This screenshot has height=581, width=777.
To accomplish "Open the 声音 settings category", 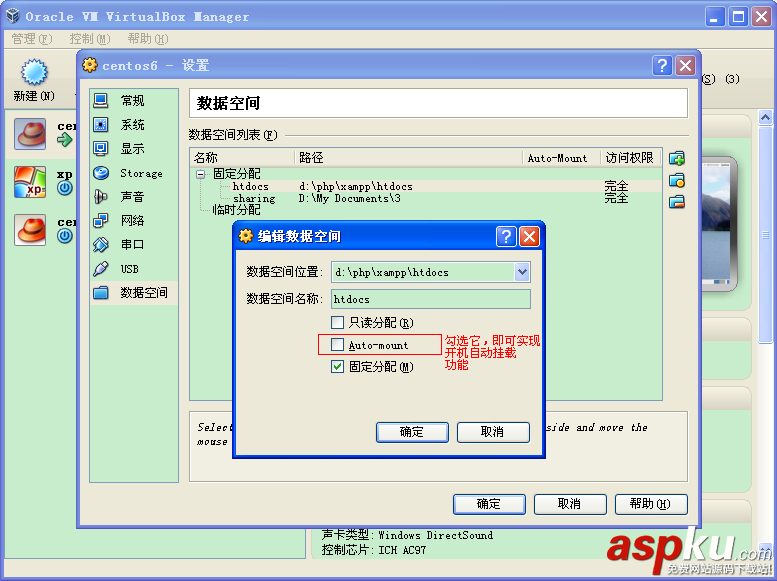I will tap(134, 197).
